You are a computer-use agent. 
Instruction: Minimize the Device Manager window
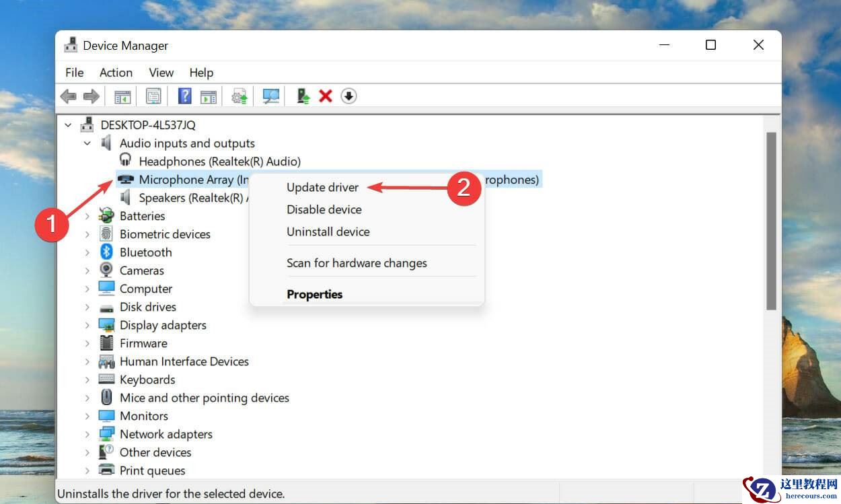[x=665, y=45]
